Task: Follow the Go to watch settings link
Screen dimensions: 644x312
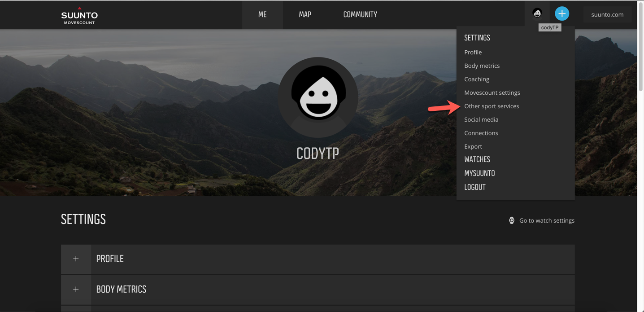Action: (547, 220)
